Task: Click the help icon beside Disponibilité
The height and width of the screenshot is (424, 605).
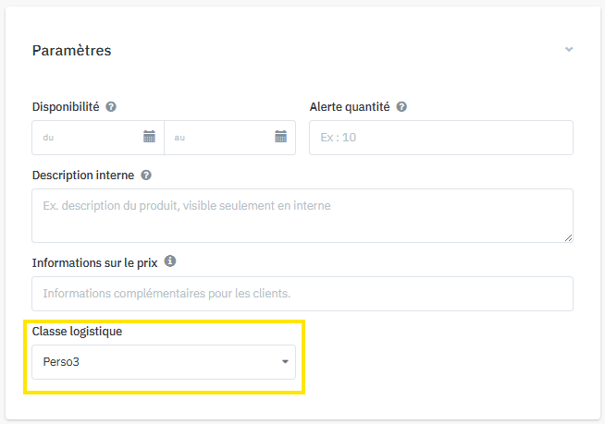Action: tap(111, 107)
